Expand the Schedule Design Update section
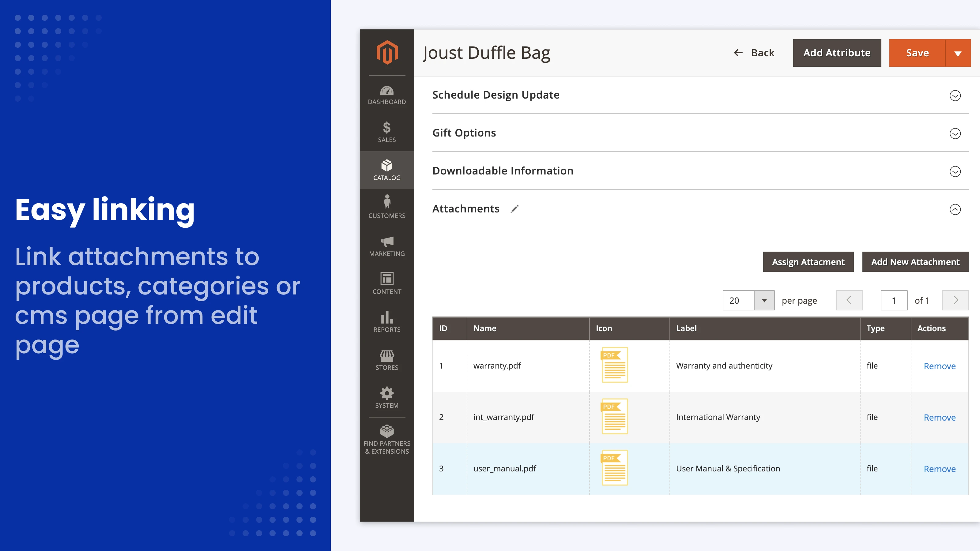980x551 pixels. (x=955, y=96)
